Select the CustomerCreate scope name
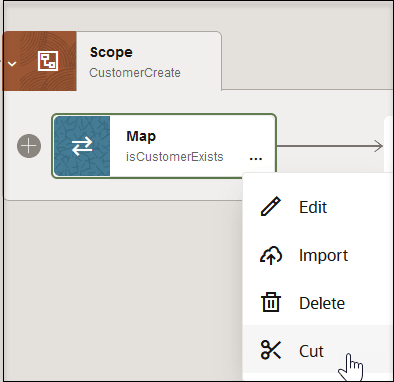 [x=135, y=73]
